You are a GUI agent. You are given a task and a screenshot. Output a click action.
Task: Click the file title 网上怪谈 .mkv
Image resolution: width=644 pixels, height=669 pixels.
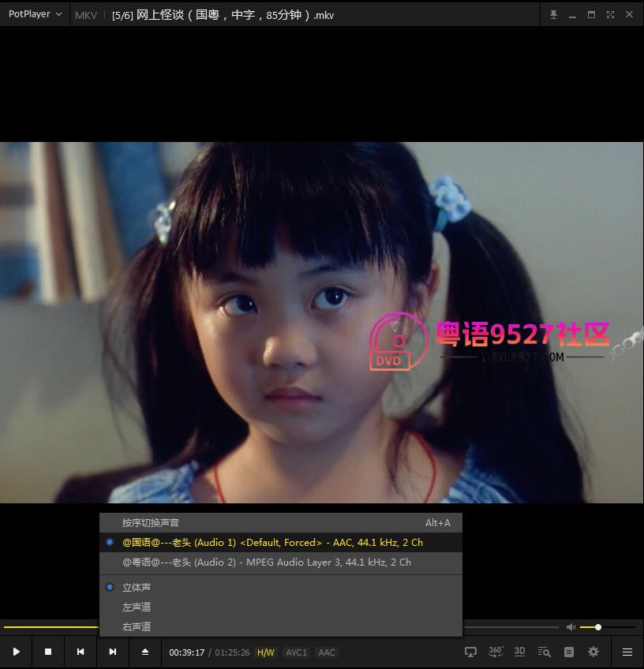coord(223,15)
